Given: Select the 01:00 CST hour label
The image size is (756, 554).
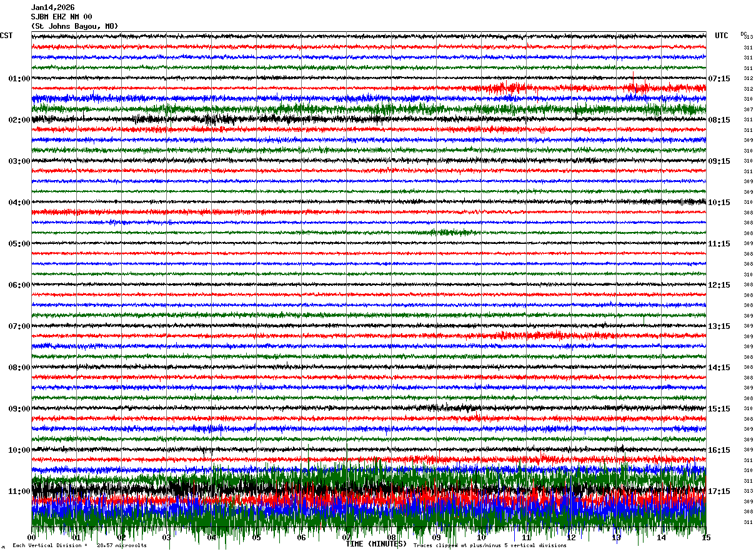Looking at the screenshot, I should 19,79.
